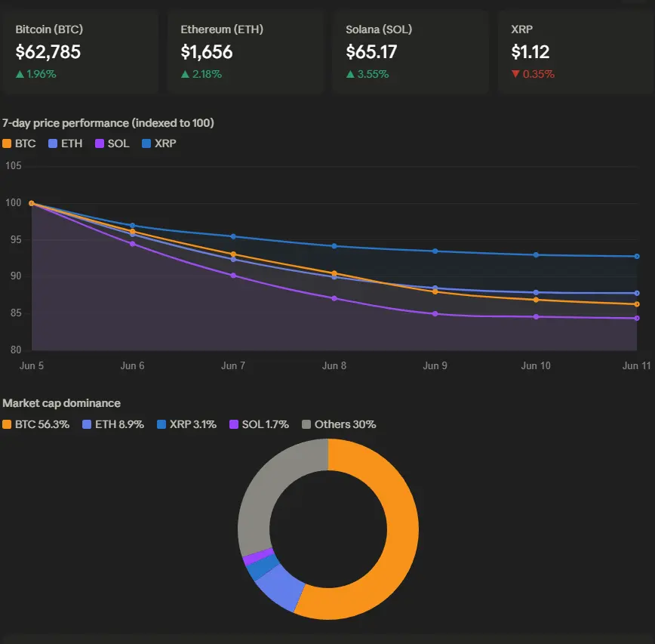The image size is (655, 644).
Task: Toggle XRP series in price chart legend
Action: click(x=158, y=143)
